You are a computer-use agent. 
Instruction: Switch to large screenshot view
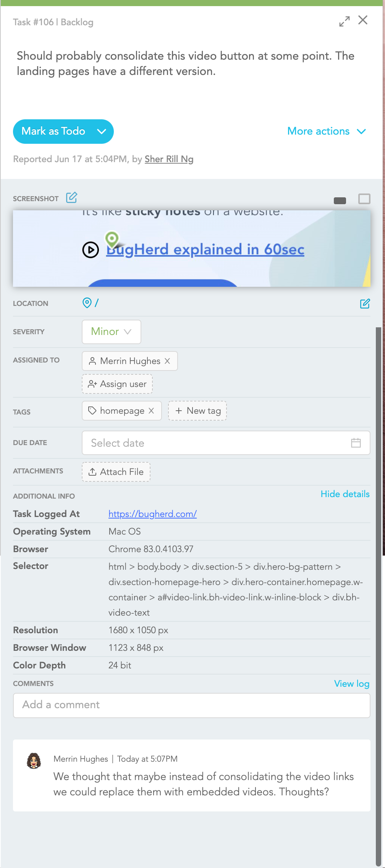364,199
